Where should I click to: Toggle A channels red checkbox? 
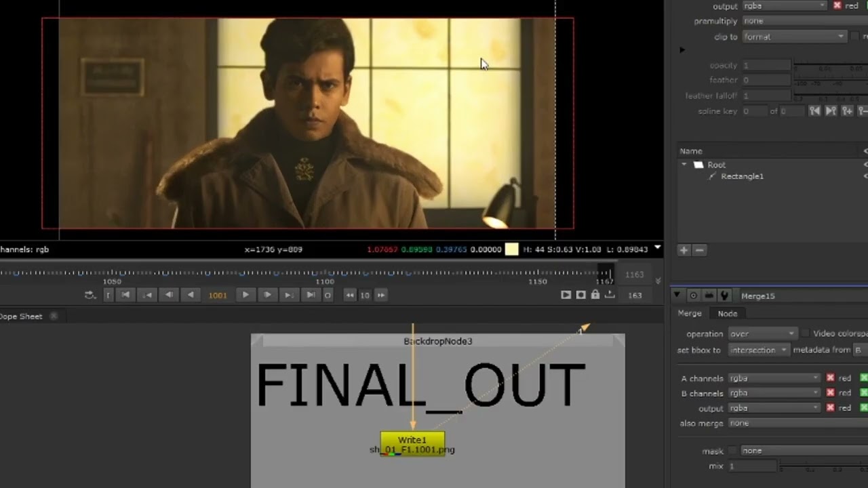coord(830,378)
